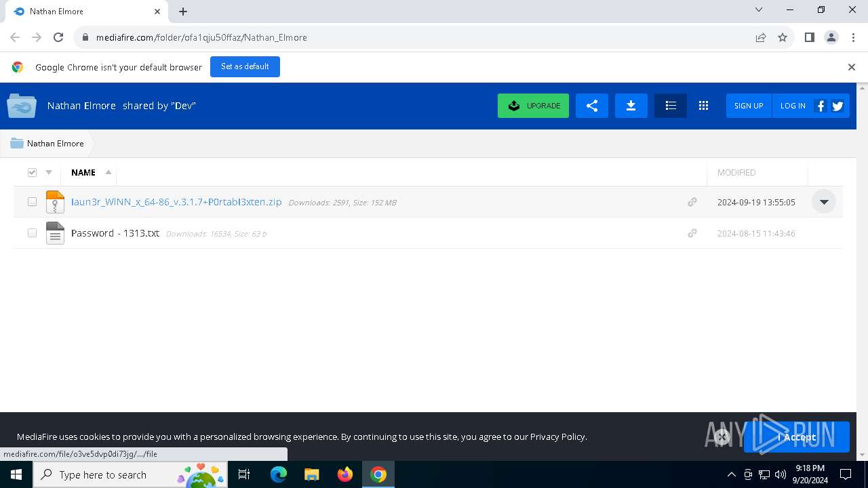Image resolution: width=868 pixels, height=488 pixels.
Task: Set Chrome as default browser
Action: coord(245,66)
